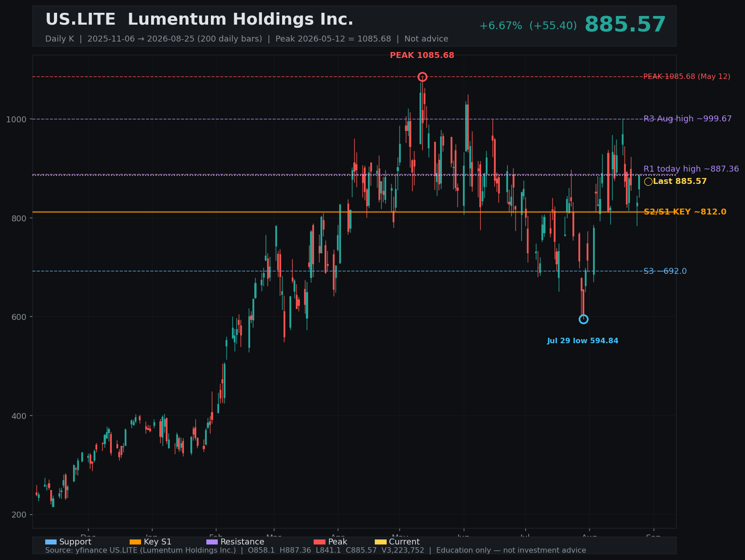
Task: Click the 'Resistance' legend label
Action: click(242, 542)
